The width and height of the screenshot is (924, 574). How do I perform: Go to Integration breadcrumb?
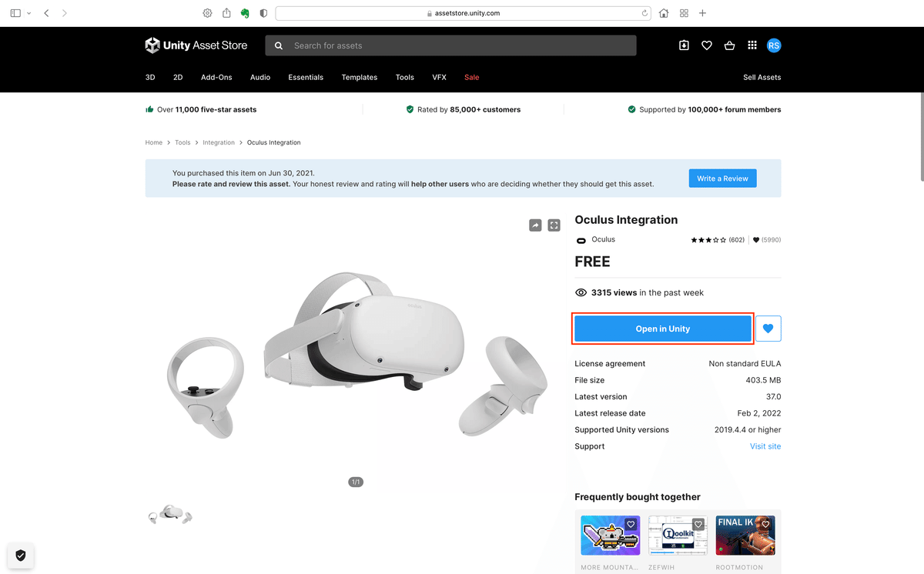tap(219, 142)
